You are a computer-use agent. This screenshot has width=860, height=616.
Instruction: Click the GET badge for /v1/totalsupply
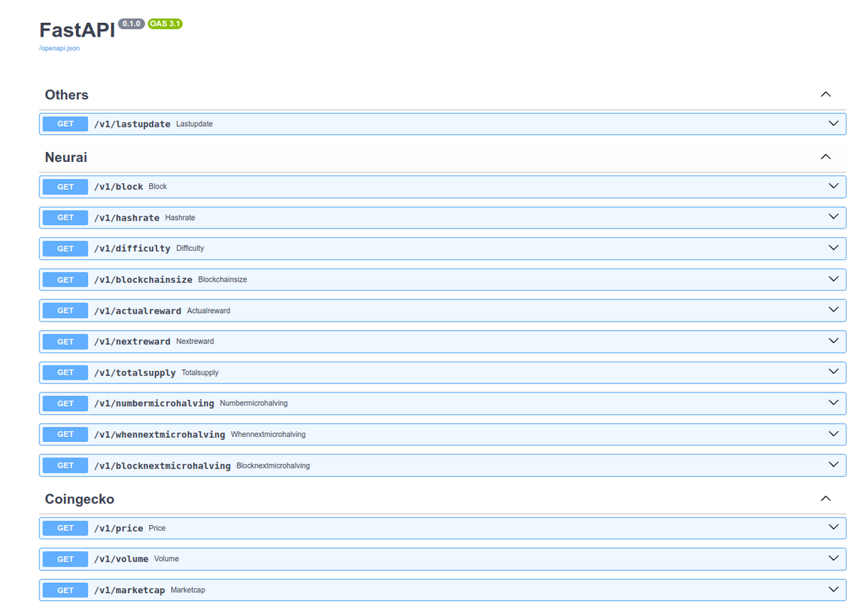(x=65, y=372)
